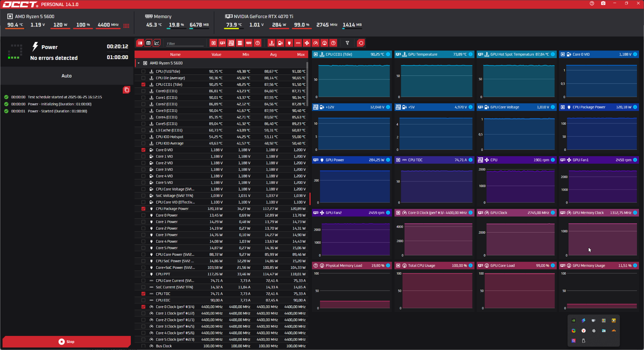Image resolution: width=644 pixels, height=350 pixels.
Task: Stop the running Power test
Action: coord(66,342)
